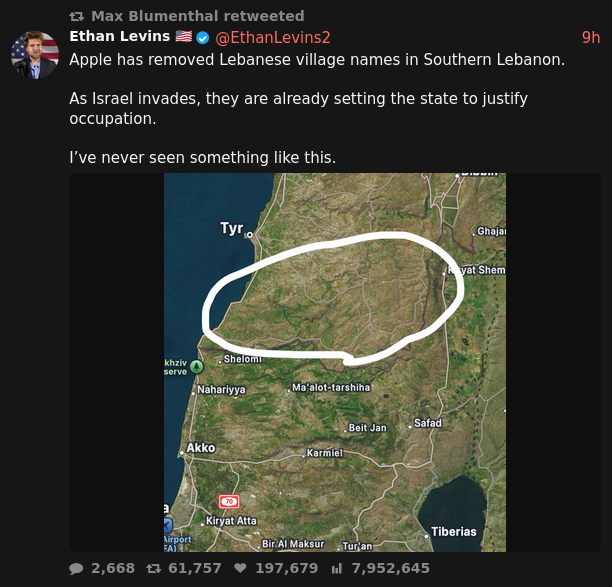The height and width of the screenshot is (587, 612).
Task: Click the retweet icon next to 61,757
Action: [x=153, y=569]
